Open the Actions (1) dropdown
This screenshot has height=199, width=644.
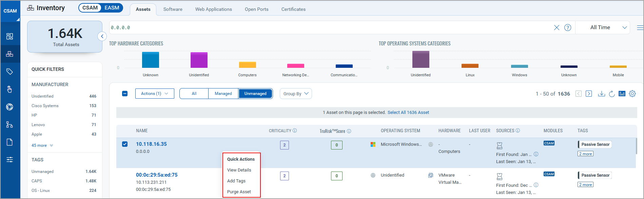coord(155,94)
